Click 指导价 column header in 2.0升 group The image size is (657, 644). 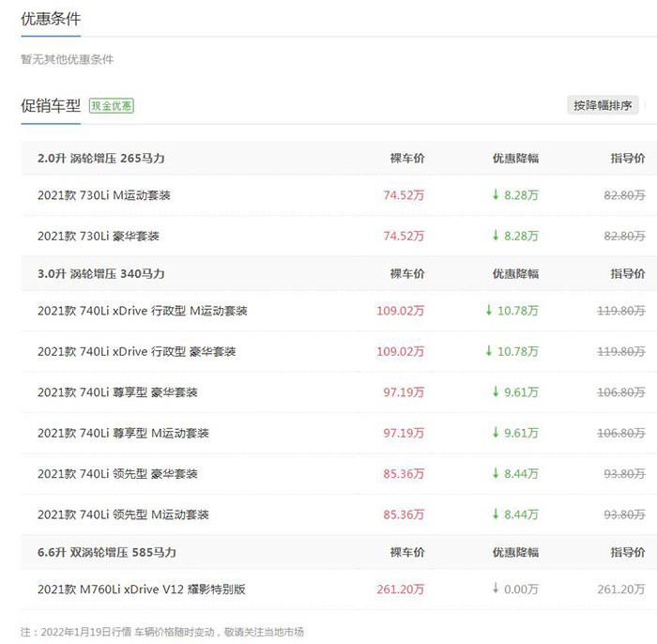pos(628,159)
